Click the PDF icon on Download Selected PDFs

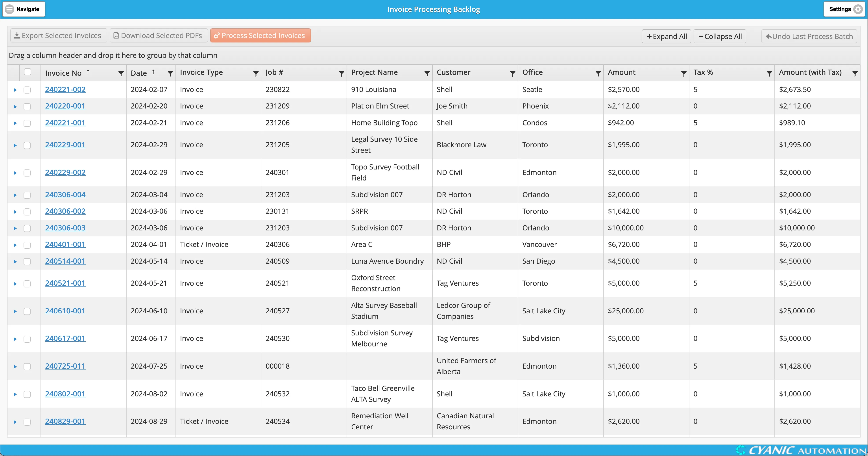pyautogui.click(x=116, y=35)
